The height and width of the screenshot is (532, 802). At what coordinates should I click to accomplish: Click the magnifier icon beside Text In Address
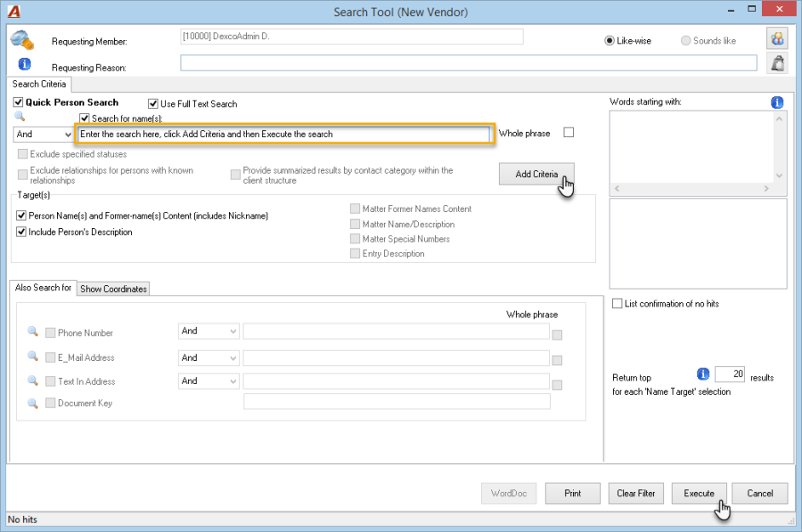click(x=33, y=381)
